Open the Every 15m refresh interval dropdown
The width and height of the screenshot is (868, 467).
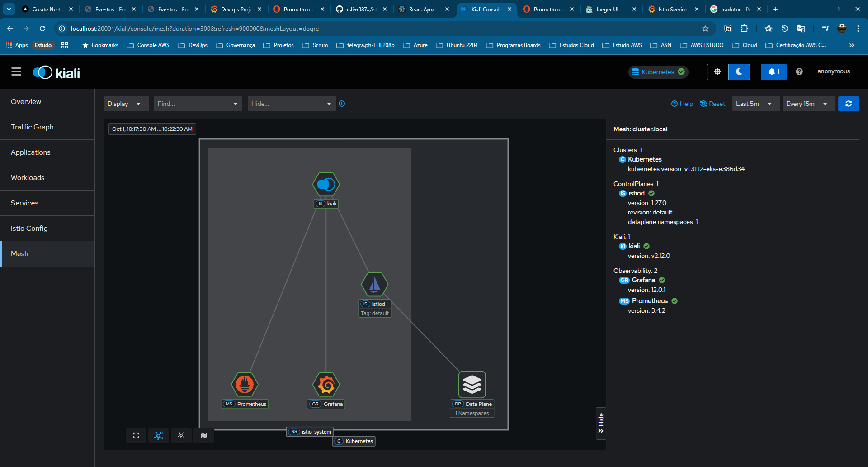point(808,104)
